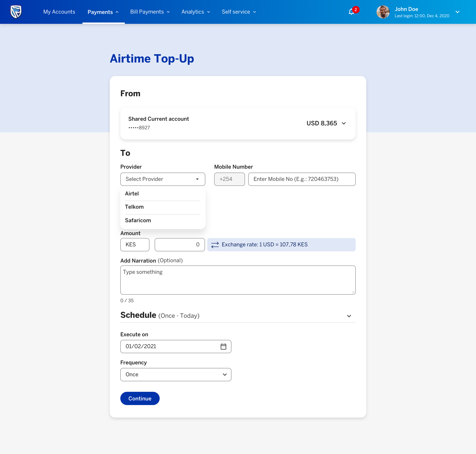The width and height of the screenshot is (476, 454).
Task: Choose Airtel from provider list
Action: click(132, 194)
